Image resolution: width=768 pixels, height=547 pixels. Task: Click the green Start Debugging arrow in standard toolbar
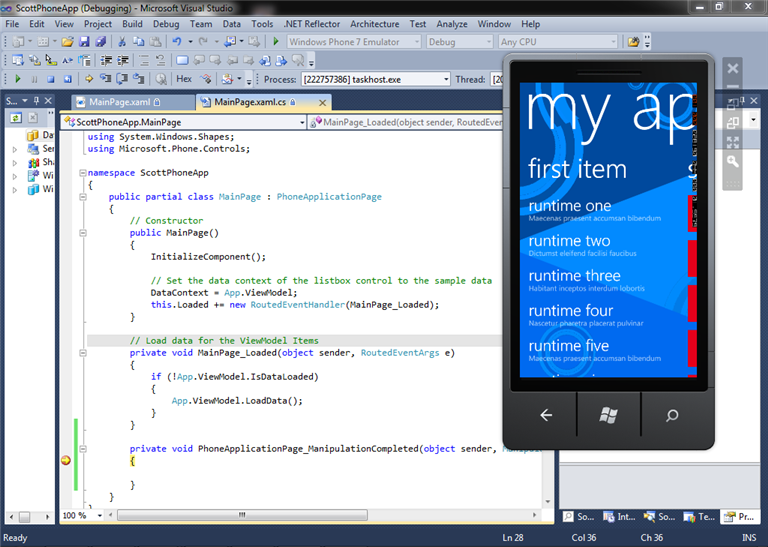coord(276,42)
